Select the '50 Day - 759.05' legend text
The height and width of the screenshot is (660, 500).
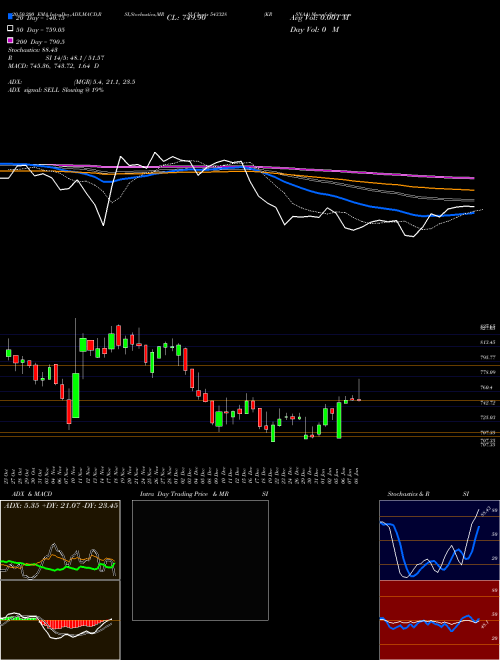[x=40, y=30]
